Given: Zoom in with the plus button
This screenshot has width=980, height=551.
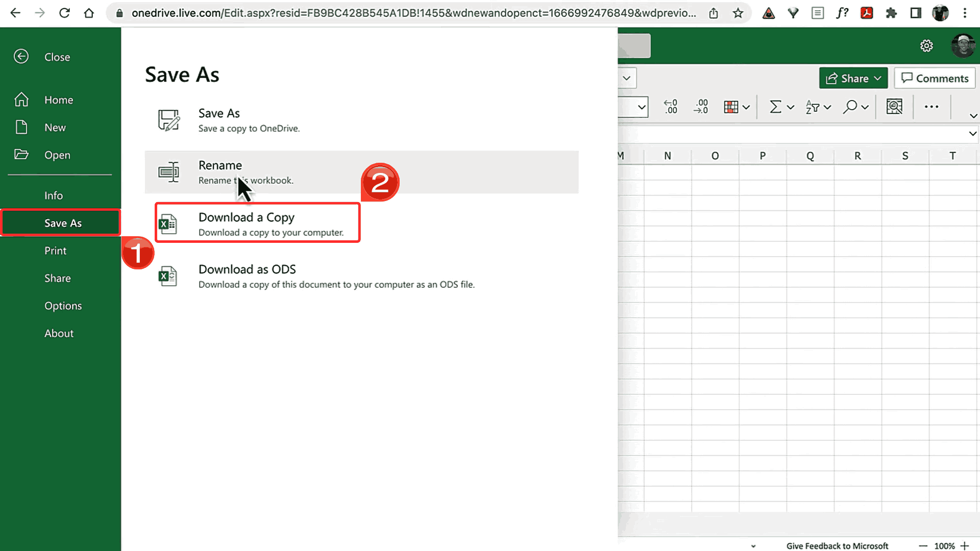Looking at the screenshot, I should coord(965,545).
